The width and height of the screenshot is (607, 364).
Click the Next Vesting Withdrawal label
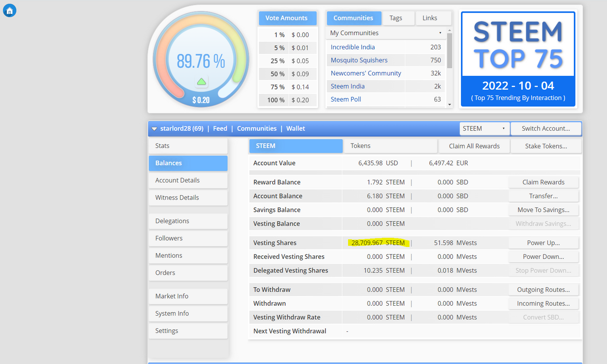(290, 331)
